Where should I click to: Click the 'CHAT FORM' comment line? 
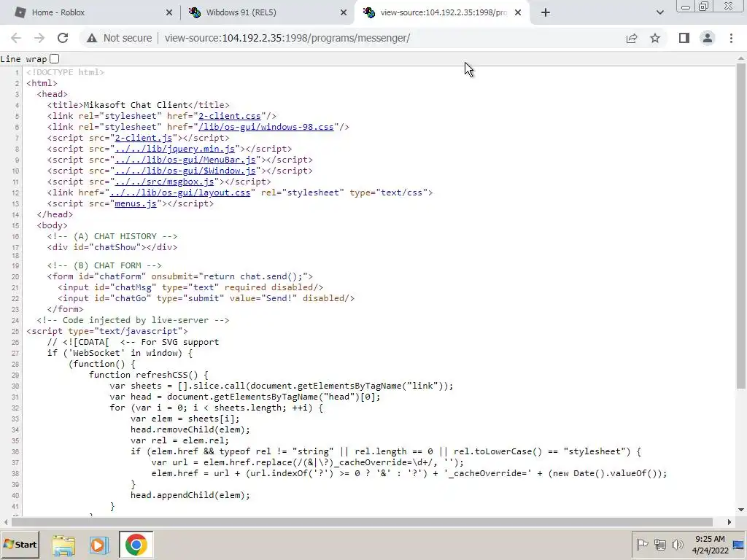pos(104,265)
